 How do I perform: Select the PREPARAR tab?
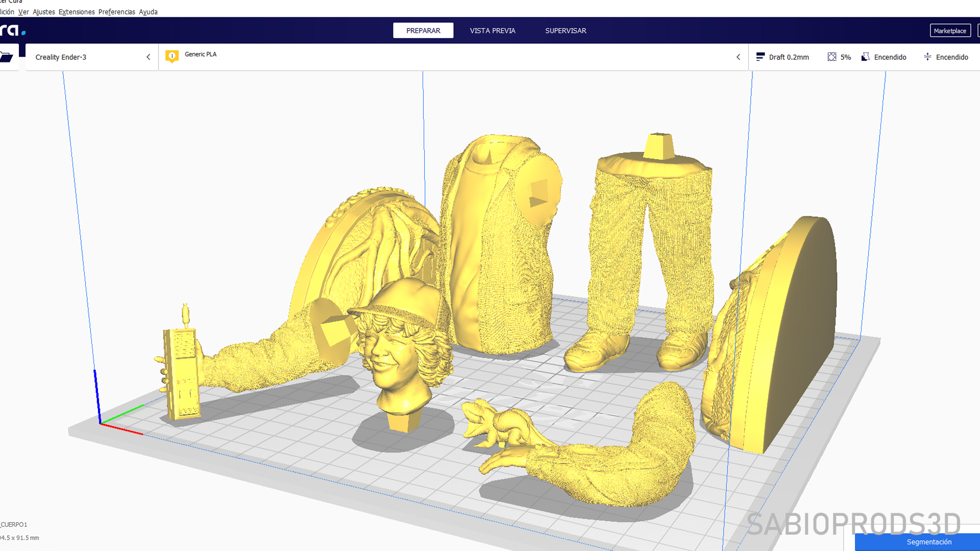423,31
